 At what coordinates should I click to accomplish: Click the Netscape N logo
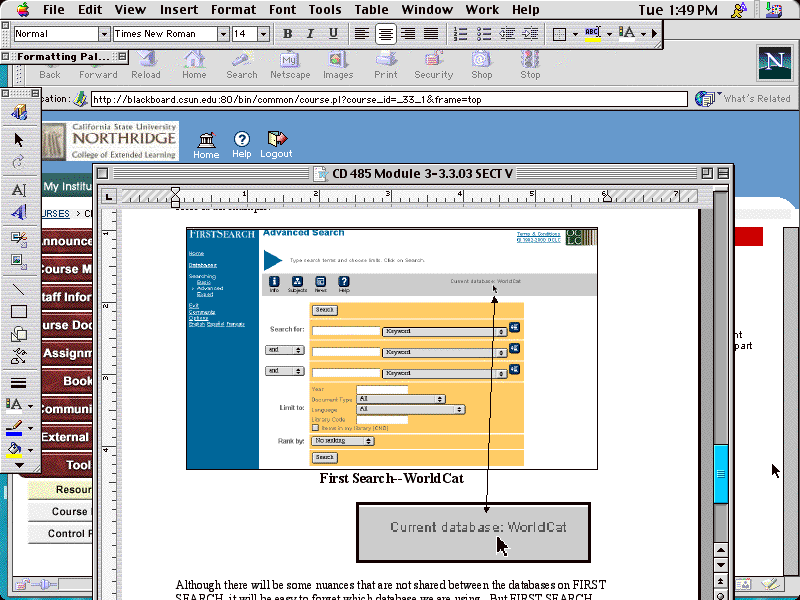774,62
